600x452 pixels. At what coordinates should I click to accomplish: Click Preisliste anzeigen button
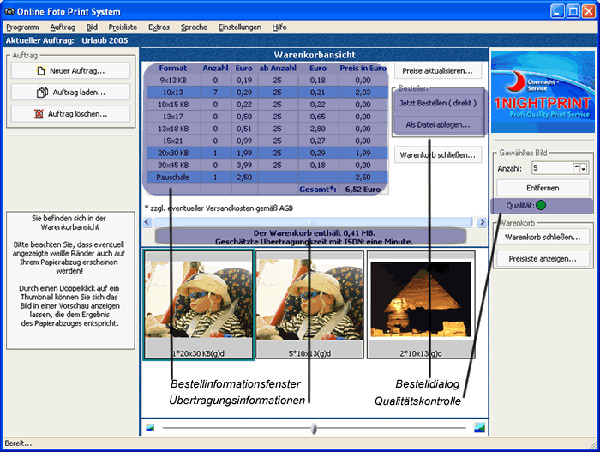(543, 259)
